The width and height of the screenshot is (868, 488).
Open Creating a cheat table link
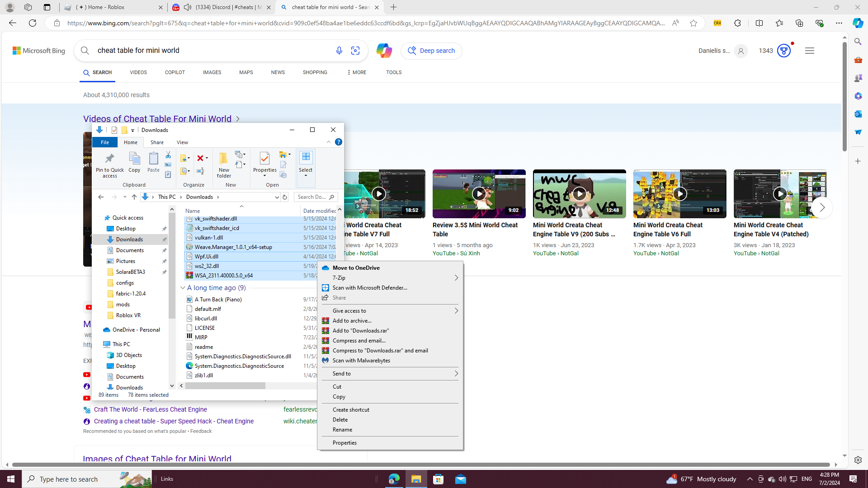tap(174, 421)
